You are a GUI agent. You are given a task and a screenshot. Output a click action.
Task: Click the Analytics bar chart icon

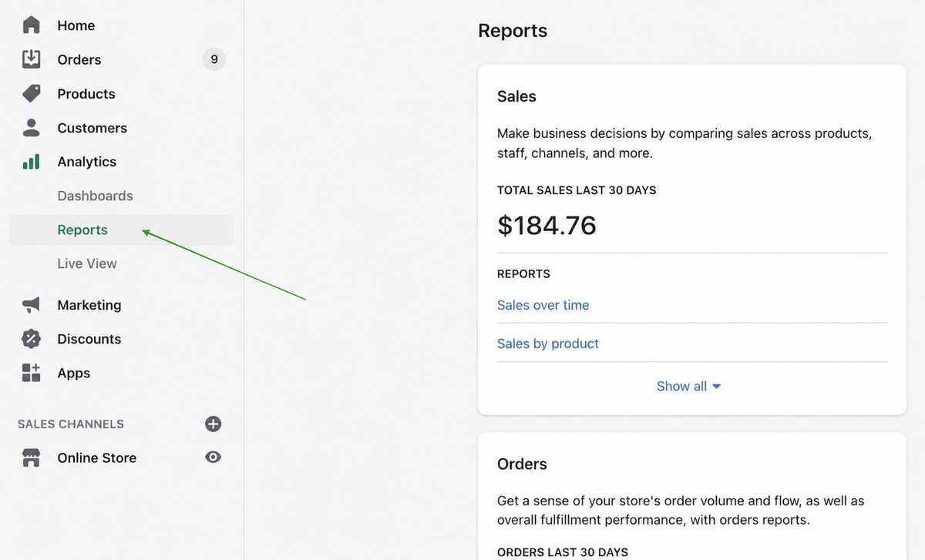(x=31, y=162)
